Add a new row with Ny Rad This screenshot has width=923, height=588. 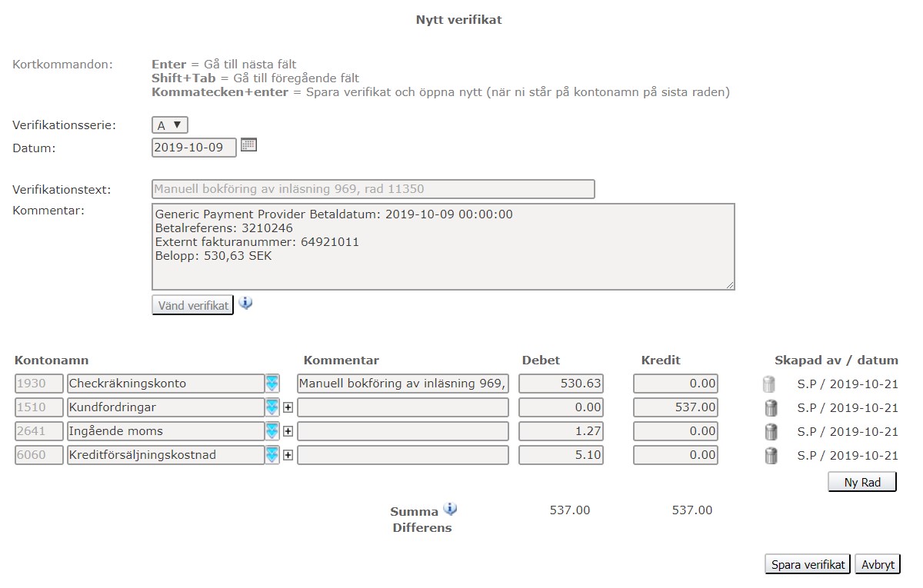(x=861, y=482)
